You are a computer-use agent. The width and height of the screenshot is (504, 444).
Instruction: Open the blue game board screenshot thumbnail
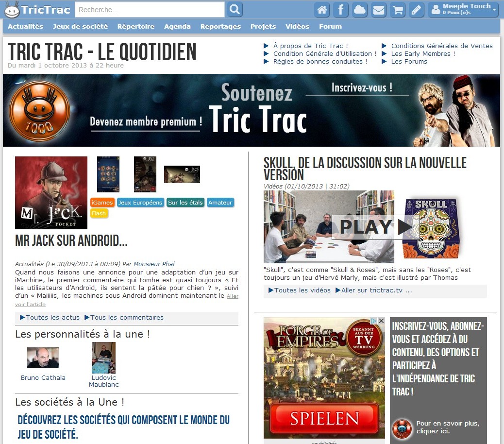click(108, 174)
